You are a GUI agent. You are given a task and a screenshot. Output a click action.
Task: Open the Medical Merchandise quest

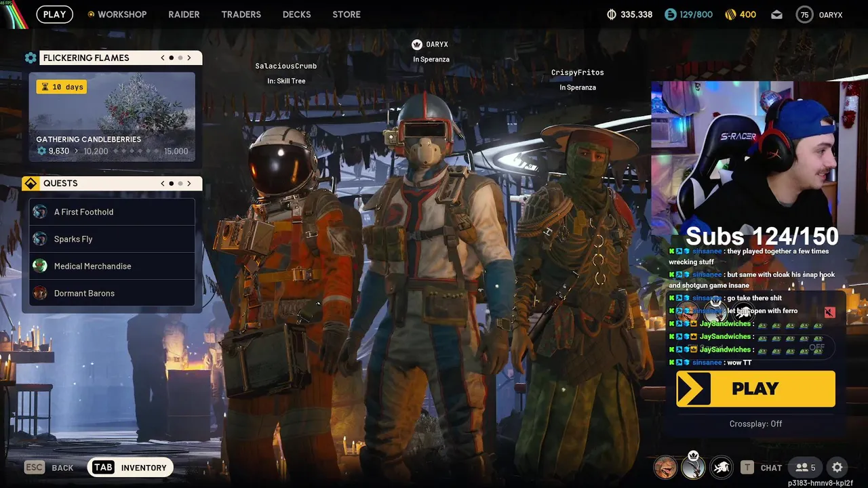[112, 266]
